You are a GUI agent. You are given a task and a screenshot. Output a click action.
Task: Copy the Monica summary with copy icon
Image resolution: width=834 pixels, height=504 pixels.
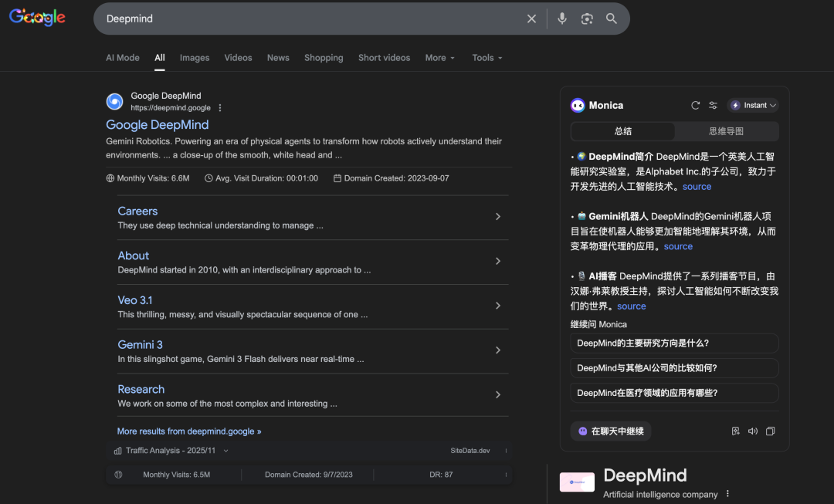(x=770, y=431)
